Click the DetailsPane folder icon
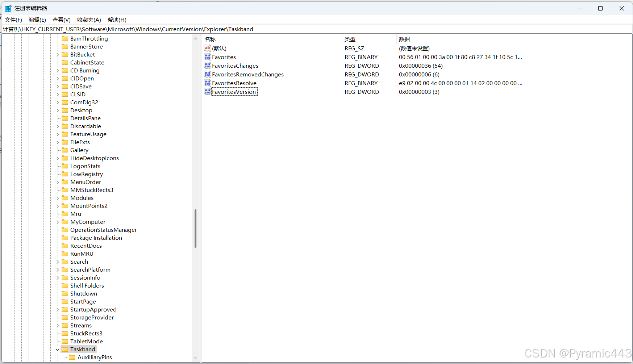633x364 pixels. (x=65, y=118)
